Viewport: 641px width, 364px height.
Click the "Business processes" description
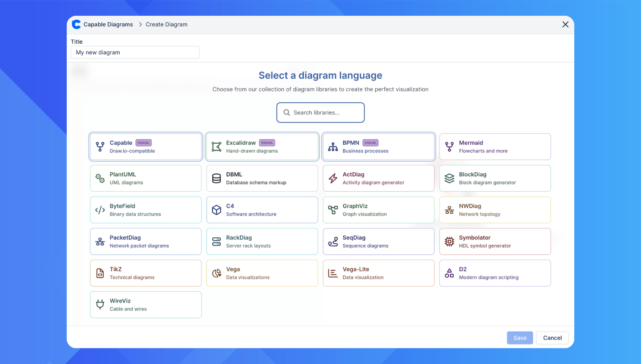366,151
